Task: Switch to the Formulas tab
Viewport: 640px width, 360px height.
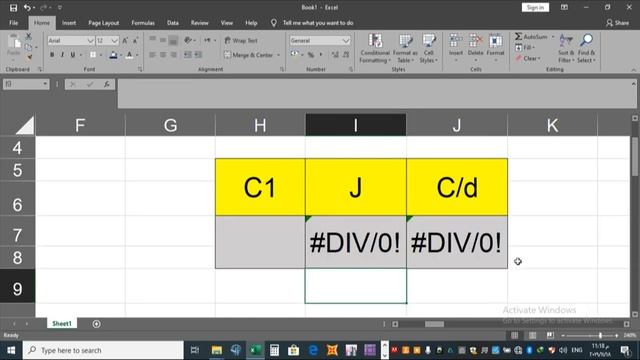Action: [143, 23]
